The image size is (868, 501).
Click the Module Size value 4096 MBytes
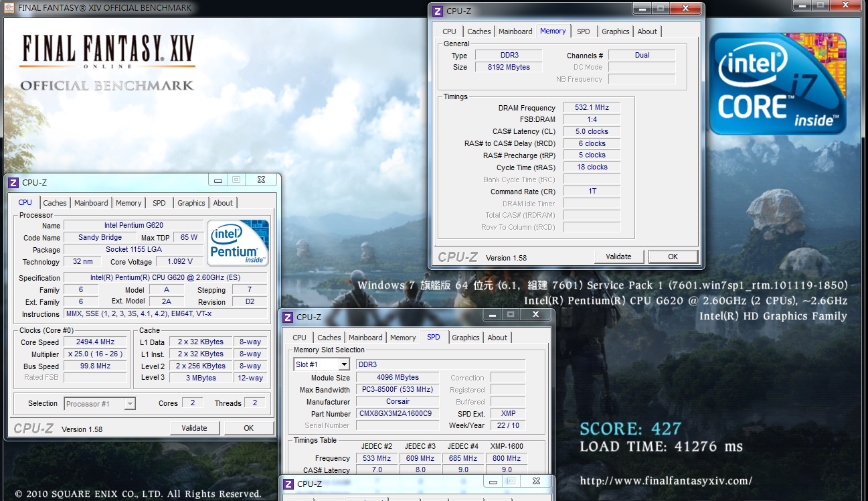click(x=398, y=378)
